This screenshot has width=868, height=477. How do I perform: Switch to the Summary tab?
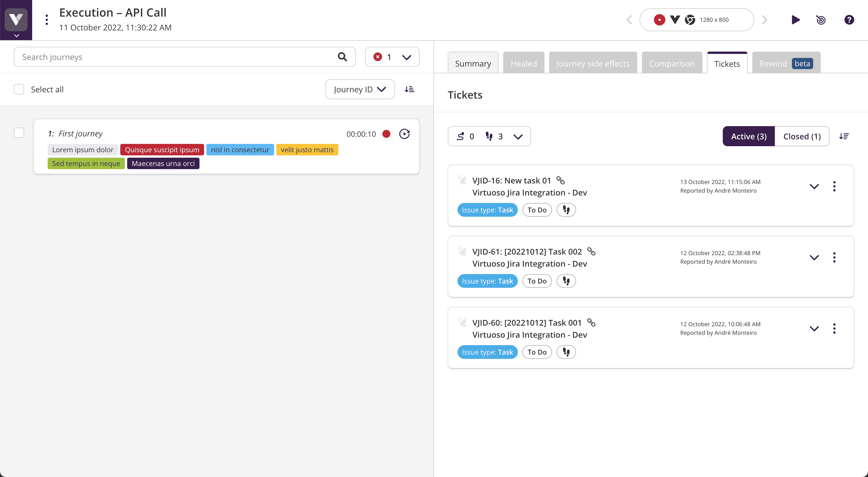(473, 63)
